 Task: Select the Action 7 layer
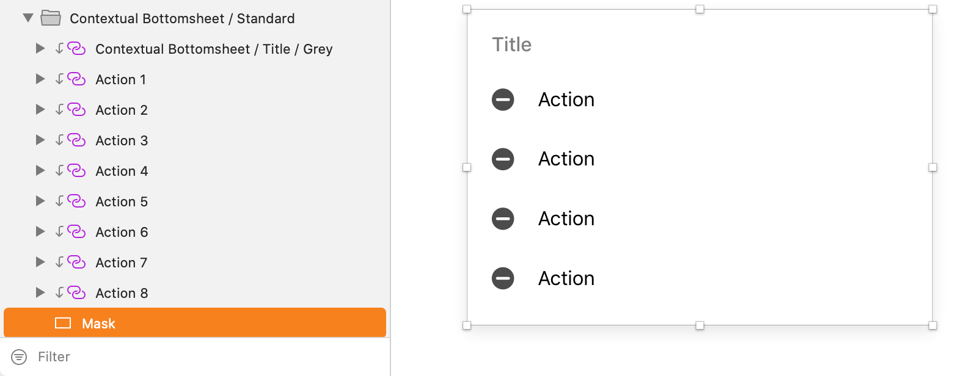(x=122, y=262)
